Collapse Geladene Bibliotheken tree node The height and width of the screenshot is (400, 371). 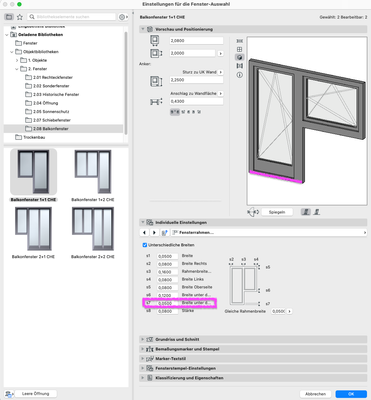click(7, 35)
